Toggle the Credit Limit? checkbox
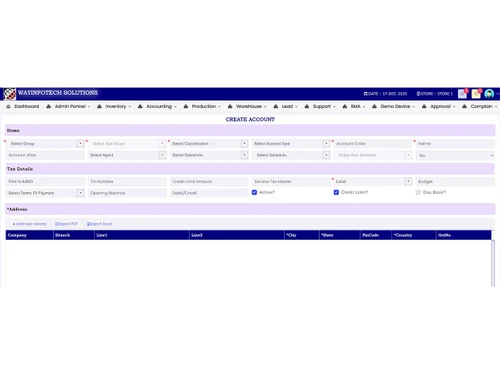Screen dimensions: 500x375 (336, 192)
